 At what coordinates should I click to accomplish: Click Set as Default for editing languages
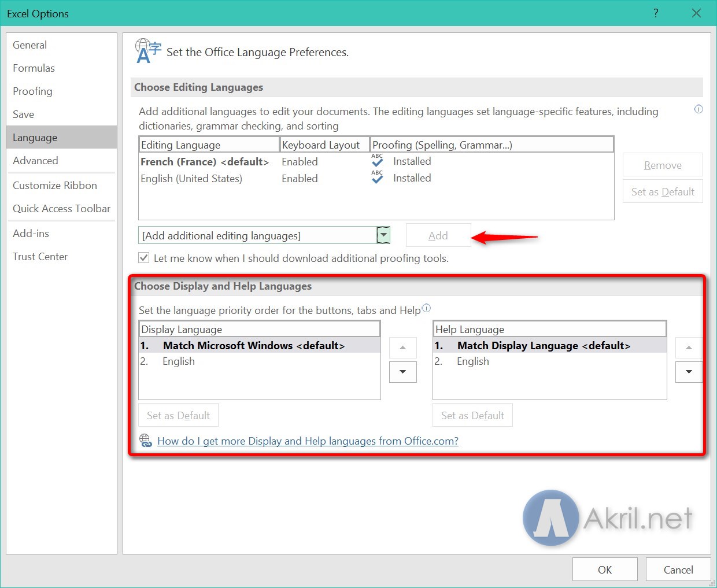tap(663, 191)
